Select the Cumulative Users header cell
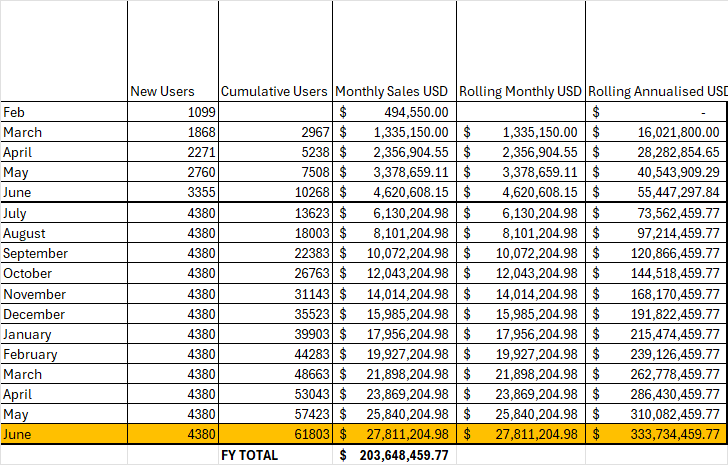The image size is (728, 465). click(274, 91)
